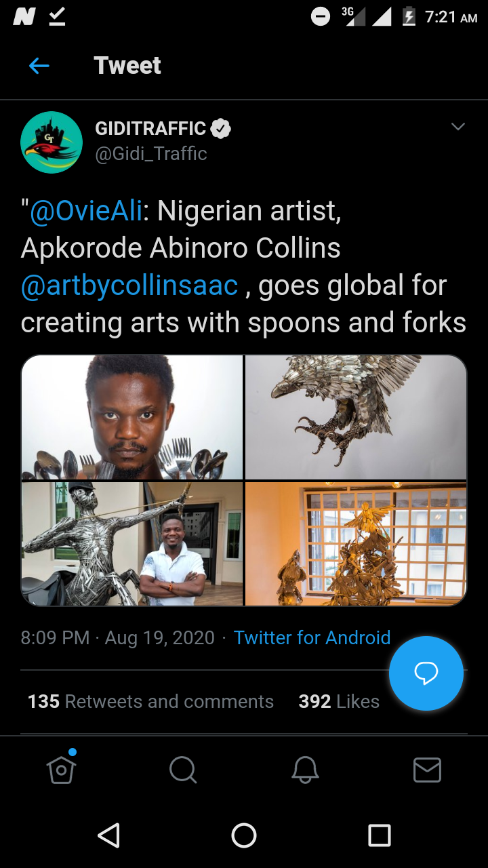488x868 pixels.
Task: Open the Notifications bell tab
Action: coord(305,770)
